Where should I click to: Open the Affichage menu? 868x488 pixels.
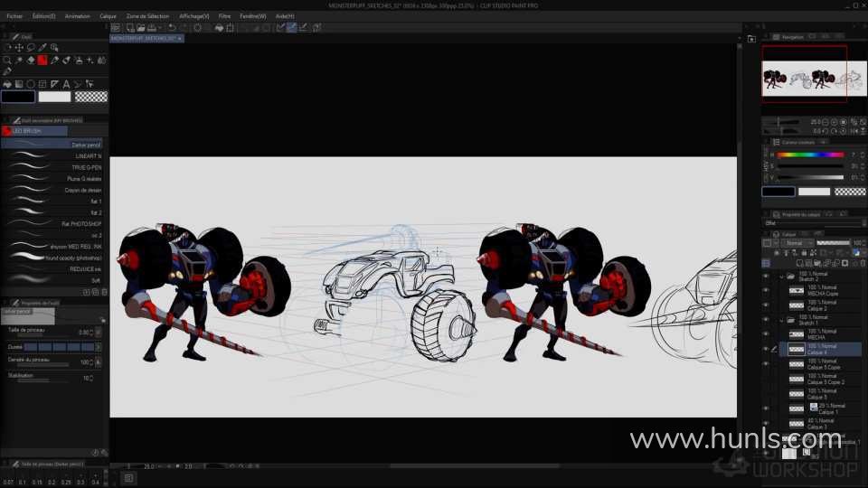[194, 16]
